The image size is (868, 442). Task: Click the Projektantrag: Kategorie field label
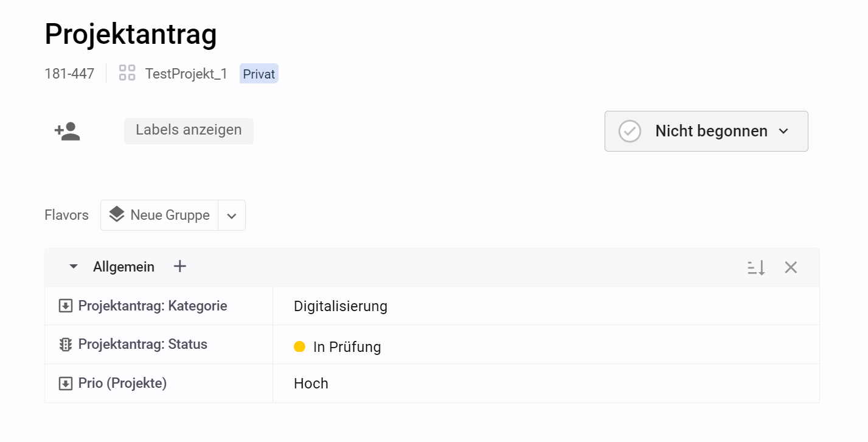(x=153, y=306)
